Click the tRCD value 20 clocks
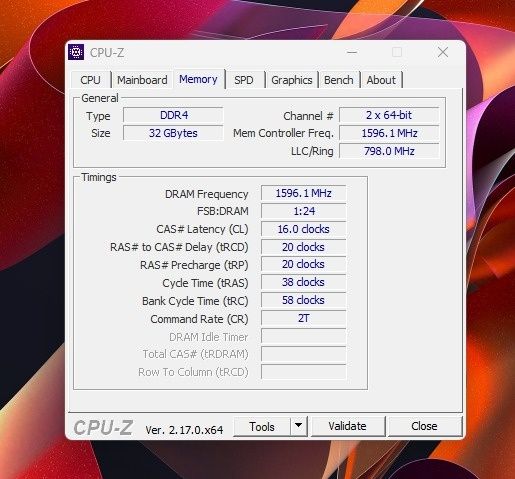The width and height of the screenshot is (515, 479). pos(304,247)
